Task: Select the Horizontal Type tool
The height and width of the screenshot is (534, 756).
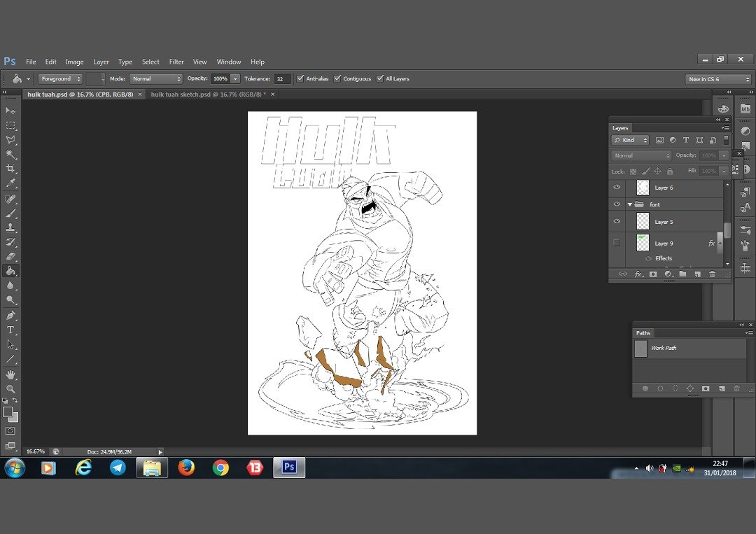Action: pos(10,330)
